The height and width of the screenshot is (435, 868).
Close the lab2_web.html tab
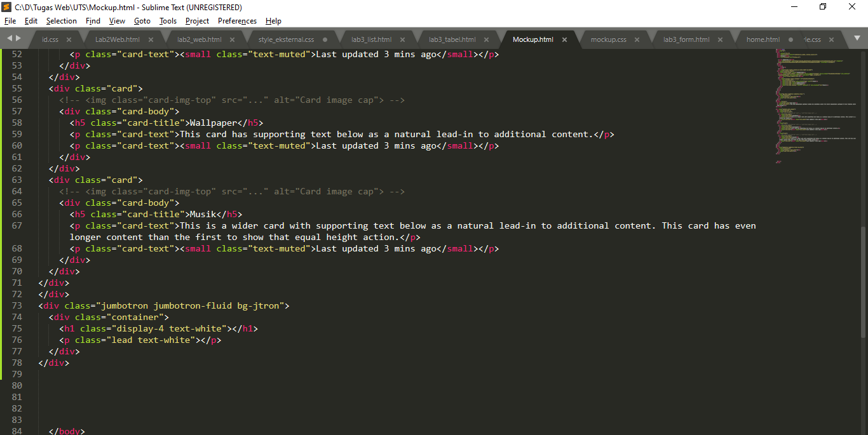[x=232, y=39]
